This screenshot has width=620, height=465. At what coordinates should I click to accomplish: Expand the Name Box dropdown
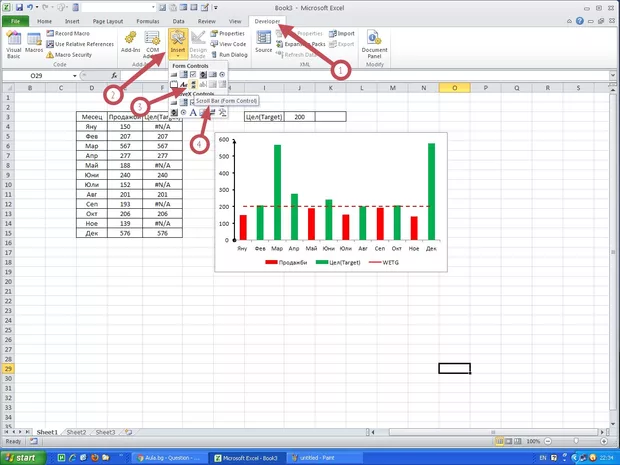click(74, 76)
